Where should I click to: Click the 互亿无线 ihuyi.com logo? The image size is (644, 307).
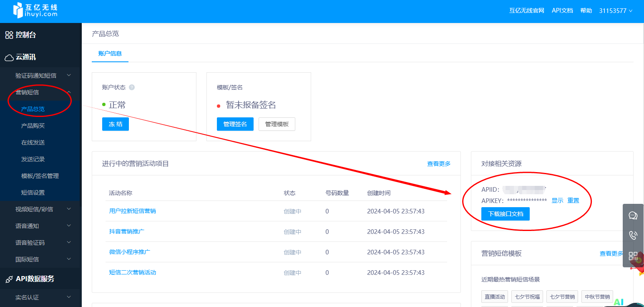[x=35, y=10]
